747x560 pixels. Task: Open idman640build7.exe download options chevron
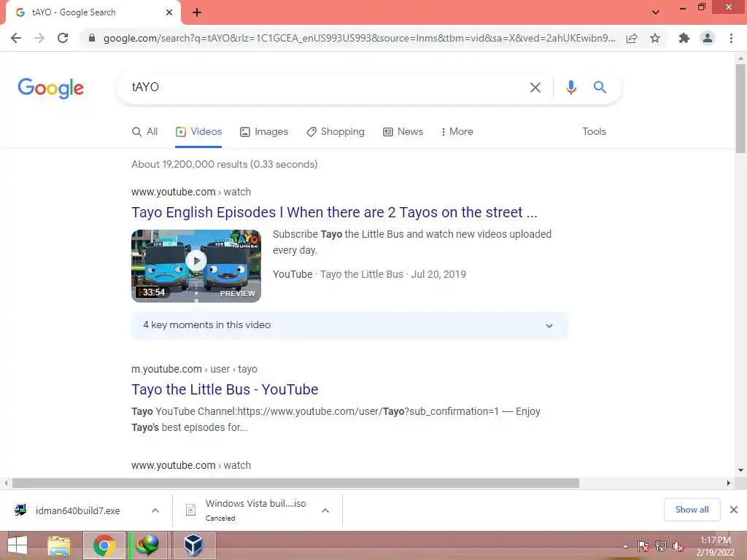[x=155, y=510]
